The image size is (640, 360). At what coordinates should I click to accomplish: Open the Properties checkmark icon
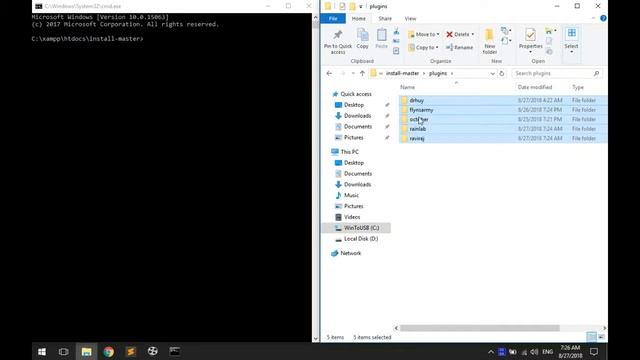530,35
